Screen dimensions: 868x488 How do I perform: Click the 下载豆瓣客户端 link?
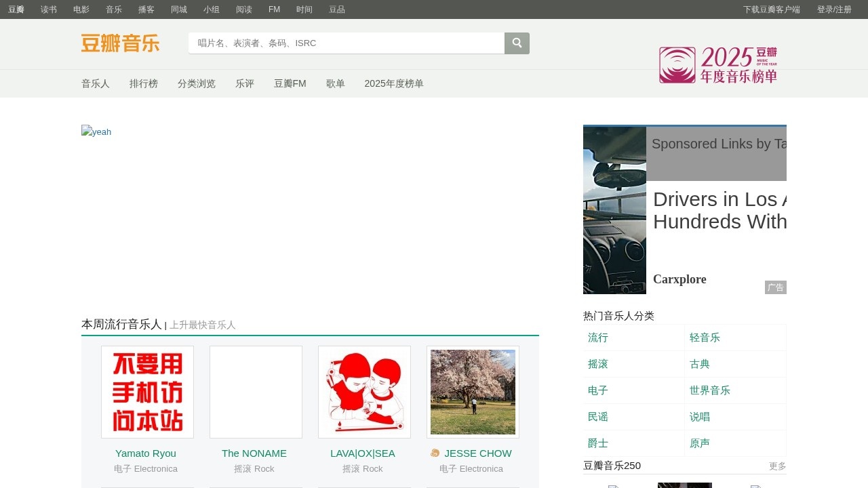tap(772, 9)
